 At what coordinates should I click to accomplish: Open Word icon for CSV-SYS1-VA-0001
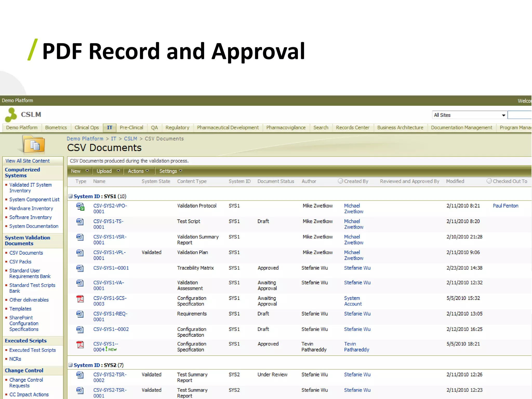tap(80, 283)
